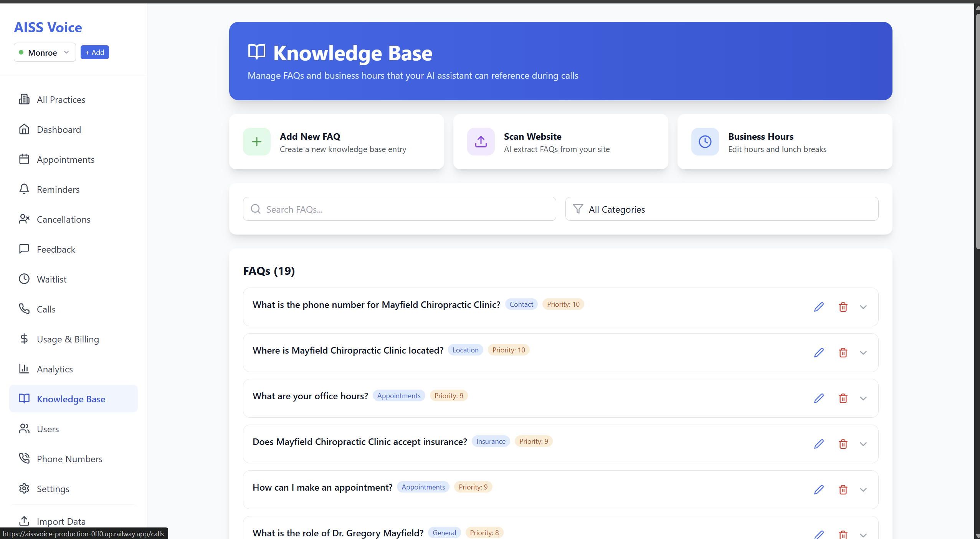980x539 pixels.
Task: Edit the office hours FAQ
Action: point(819,398)
